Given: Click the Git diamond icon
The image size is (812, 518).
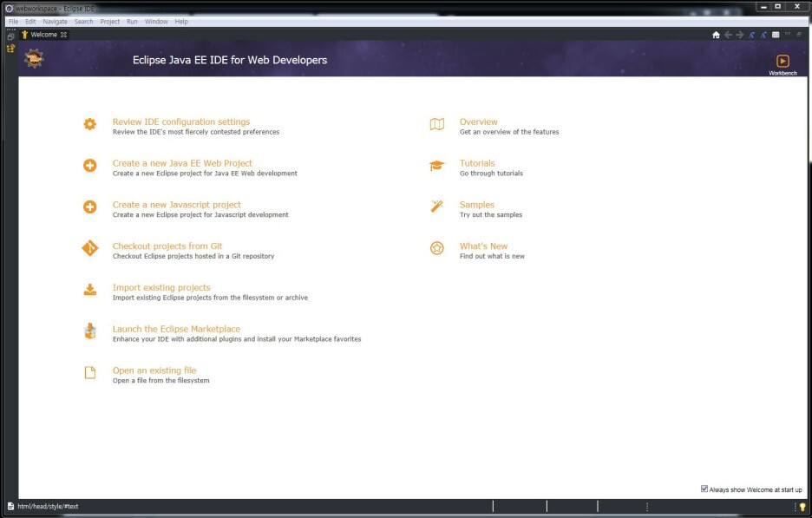Looking at the screenshot, I should [90, 248].
